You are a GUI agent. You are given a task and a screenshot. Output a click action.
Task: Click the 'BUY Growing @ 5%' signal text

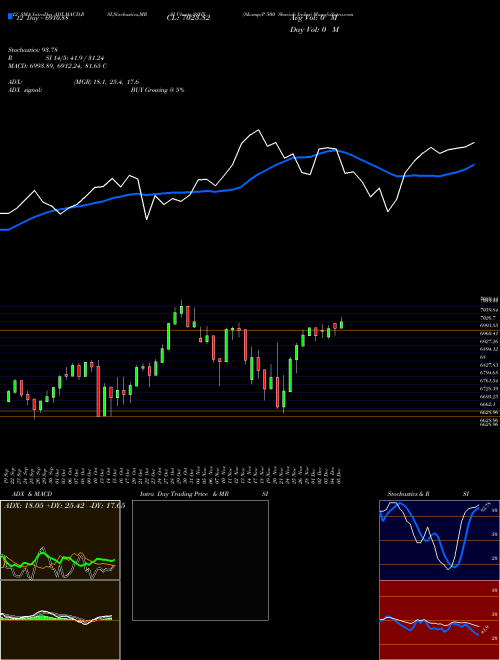tap(157, 90)
